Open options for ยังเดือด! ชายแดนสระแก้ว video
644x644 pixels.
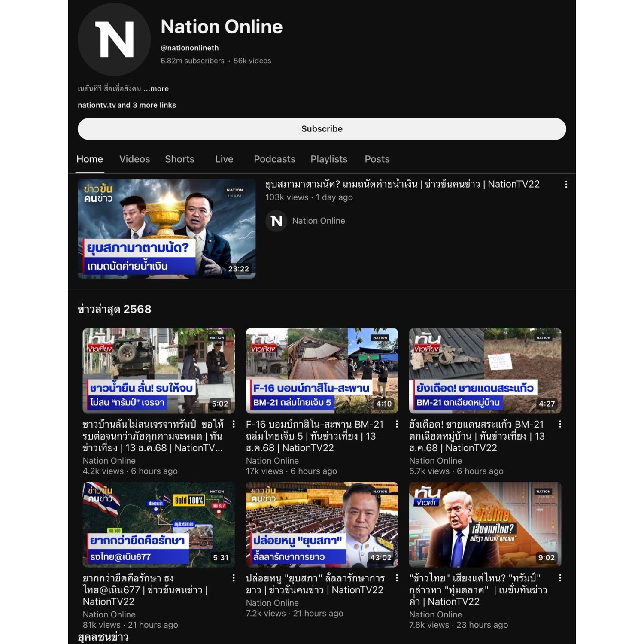(x=560, y=424)
